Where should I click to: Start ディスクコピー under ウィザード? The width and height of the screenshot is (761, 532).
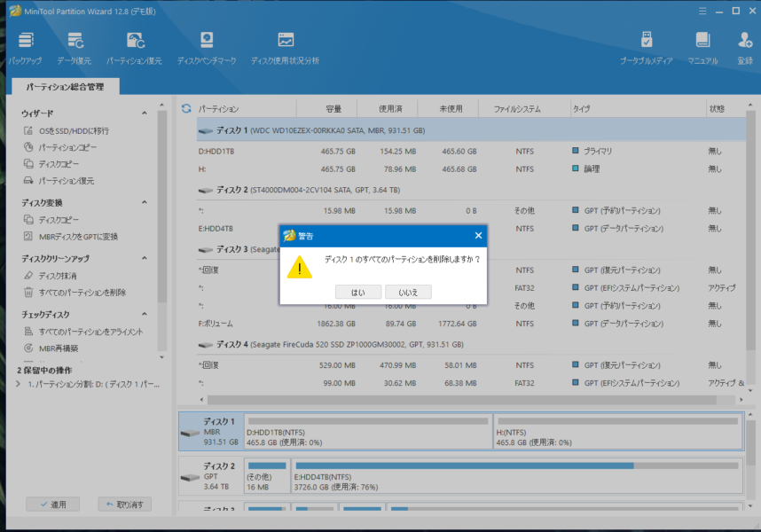[51, 164]
